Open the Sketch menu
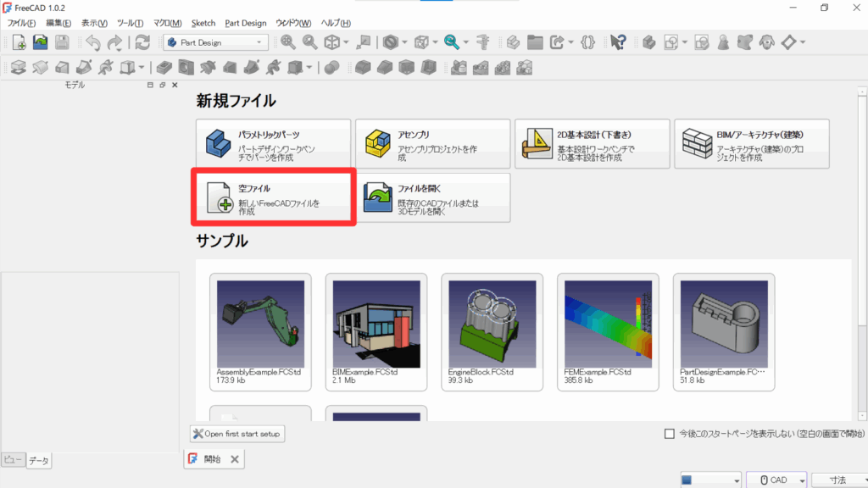The width and height of the screenshot is (868, 488). coord(203,23)
